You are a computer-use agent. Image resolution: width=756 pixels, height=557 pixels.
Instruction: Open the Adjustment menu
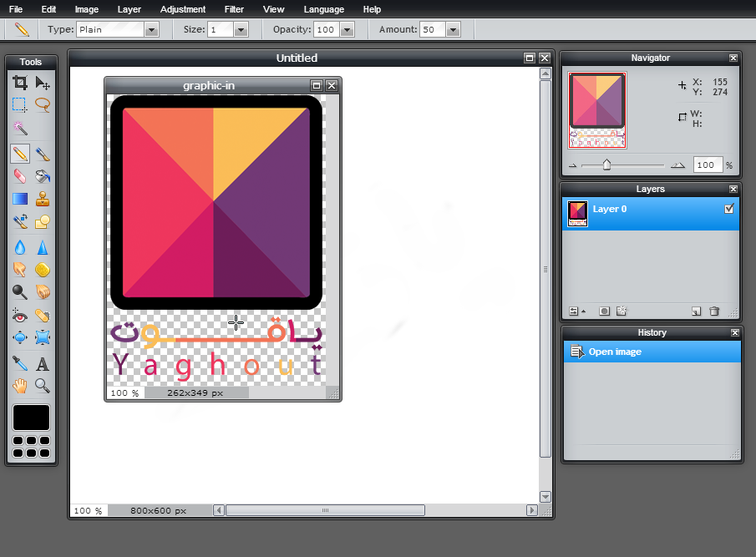(x=183, y=9)
